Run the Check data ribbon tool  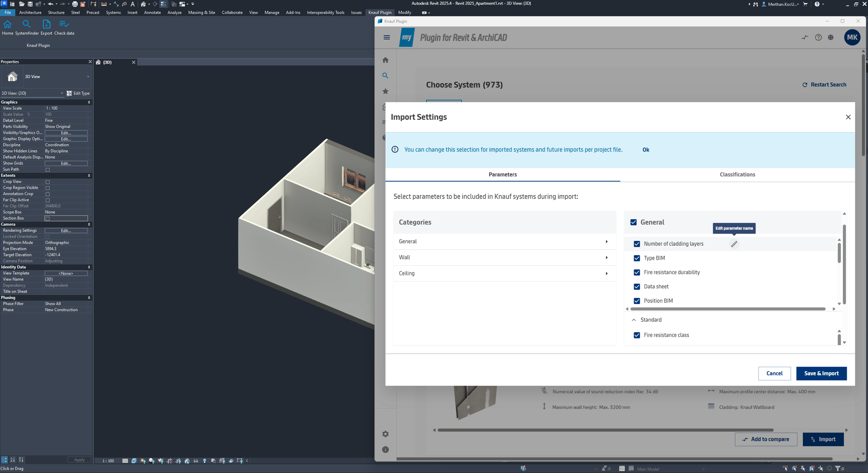64,27
